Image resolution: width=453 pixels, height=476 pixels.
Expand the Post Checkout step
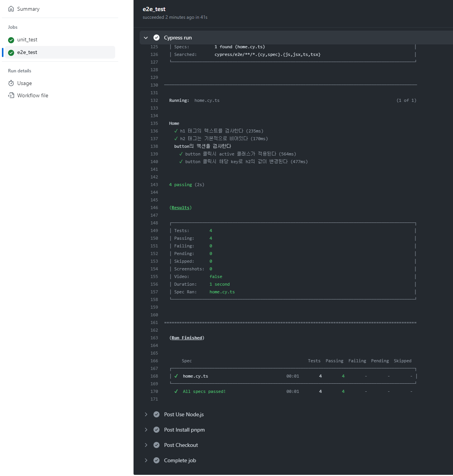(x=146, y=445)
